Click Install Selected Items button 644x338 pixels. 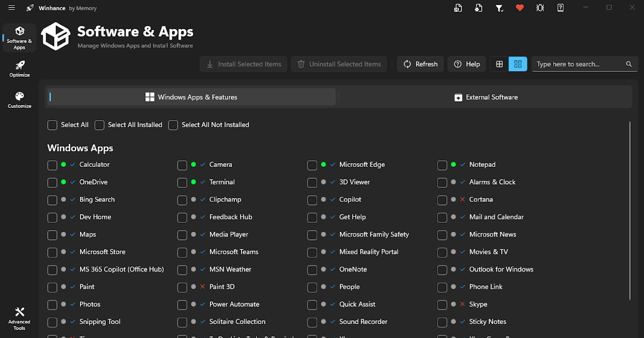244,64
